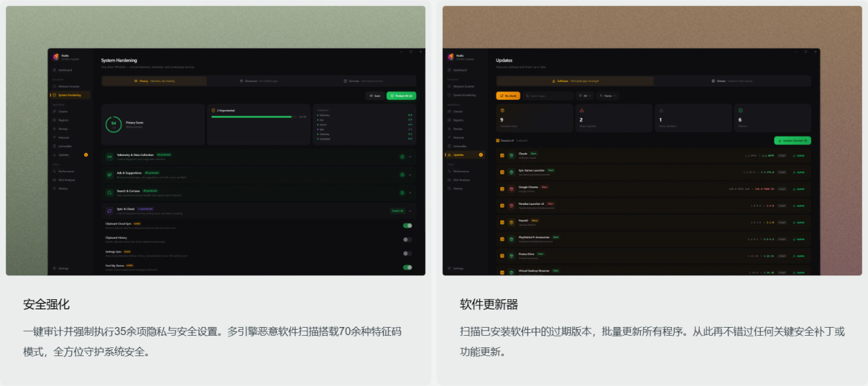The height and width of the screenshot is (386, 868).
Task: Uncheck the Claude row checkbox
Action: point(502,155)
